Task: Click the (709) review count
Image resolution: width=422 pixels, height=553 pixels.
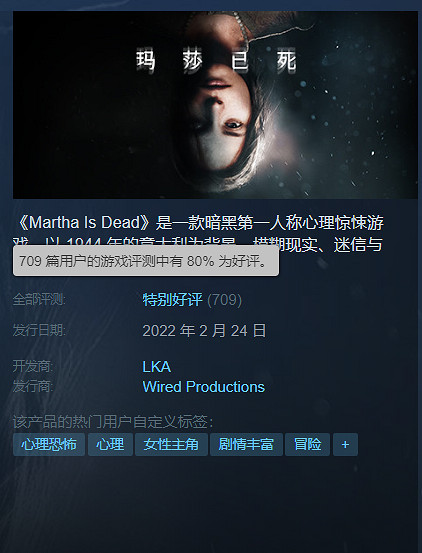Action: [x=225, y=300]
